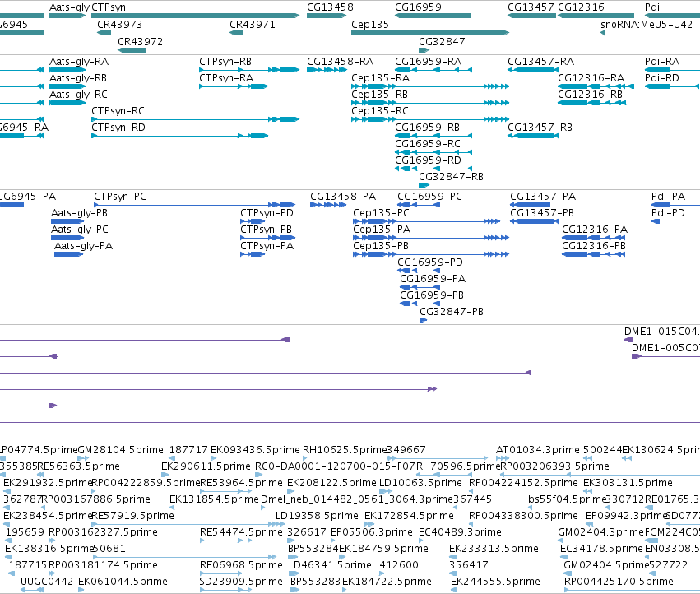Click transcript CG13458-RA
This screenshot has height=594, width=700.
(x=327, y=70)
